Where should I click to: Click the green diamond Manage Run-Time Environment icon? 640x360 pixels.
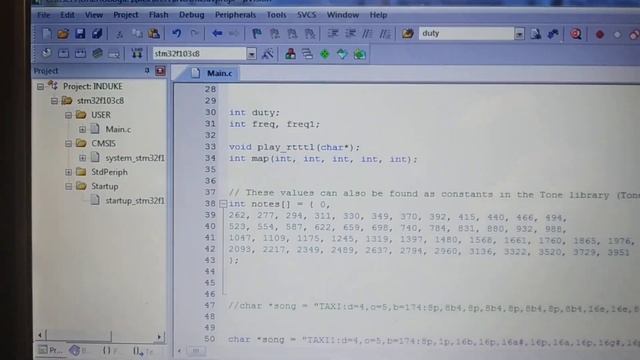(x=325, y=54)
